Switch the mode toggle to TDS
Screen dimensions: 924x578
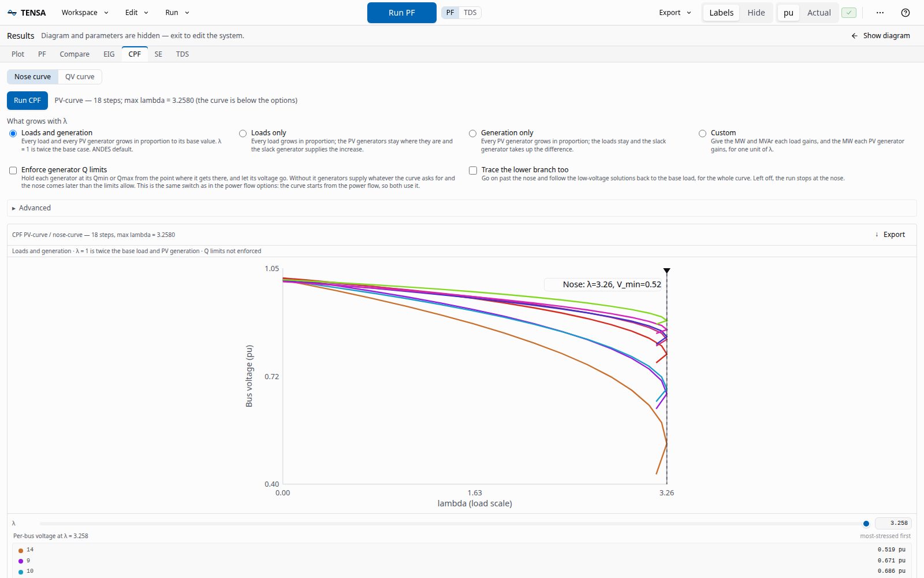470,13
